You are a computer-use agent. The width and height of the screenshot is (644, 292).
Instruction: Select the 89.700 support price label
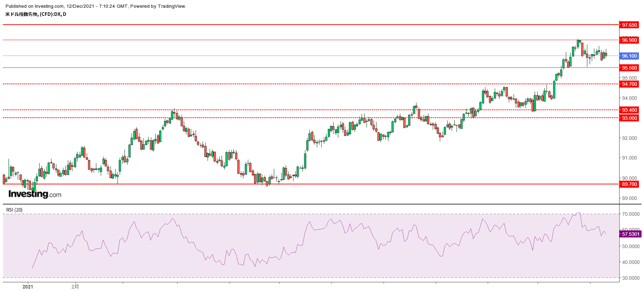tap(629, 184)
